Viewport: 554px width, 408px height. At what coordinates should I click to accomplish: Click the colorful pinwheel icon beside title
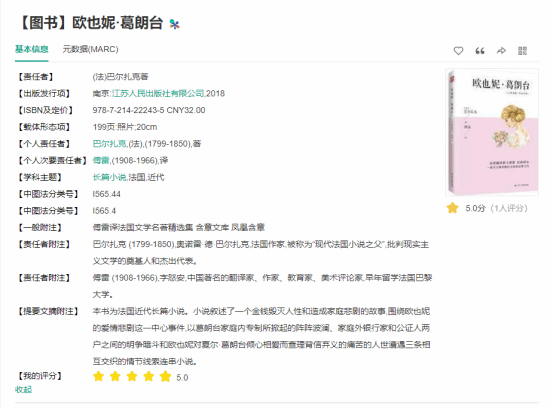pyautogui.click(x=174, y=24)
